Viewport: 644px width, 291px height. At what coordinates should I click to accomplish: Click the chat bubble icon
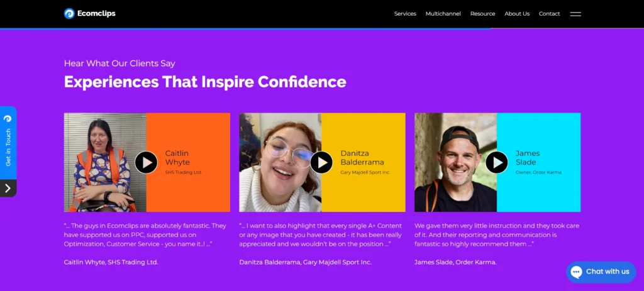pos(576,272)
